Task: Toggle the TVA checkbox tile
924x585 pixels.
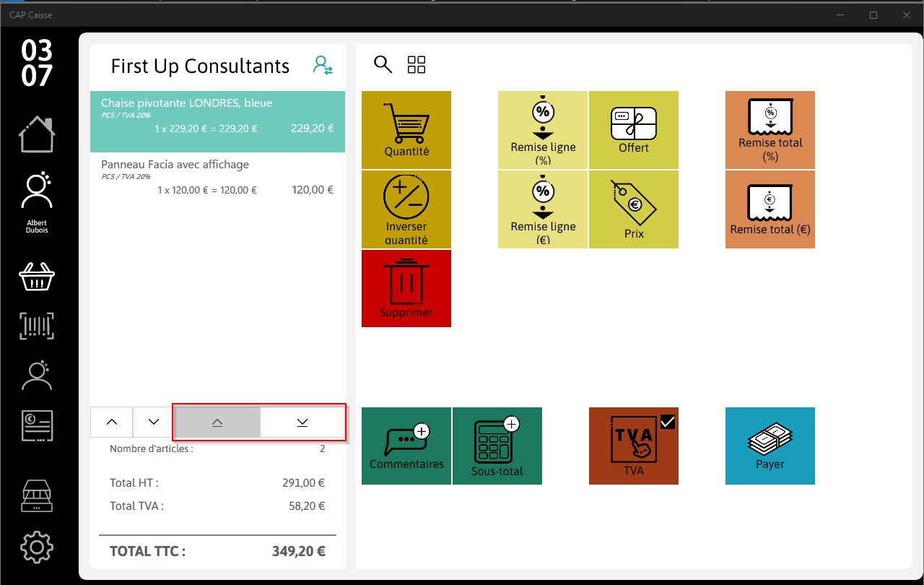Action: 634,446
